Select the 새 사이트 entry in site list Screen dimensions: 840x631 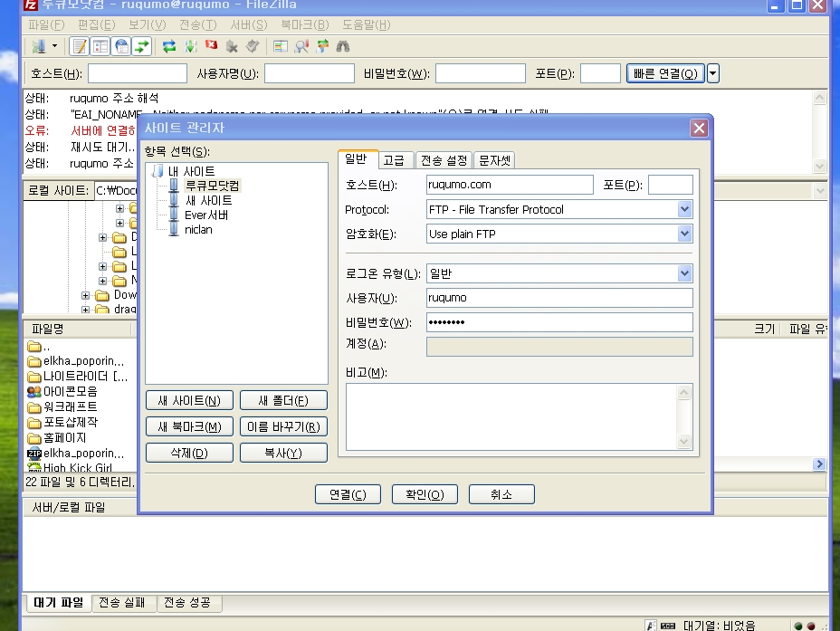208,200
